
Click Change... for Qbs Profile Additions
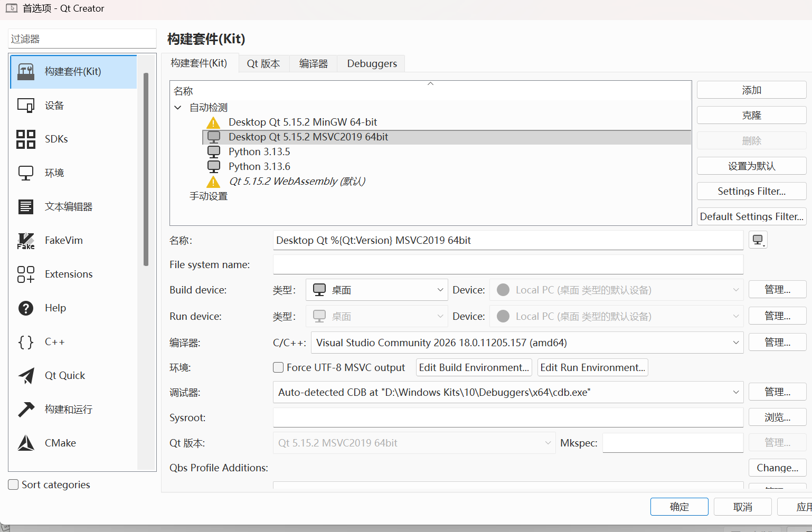pyautogui.click(x=777, y=468)
